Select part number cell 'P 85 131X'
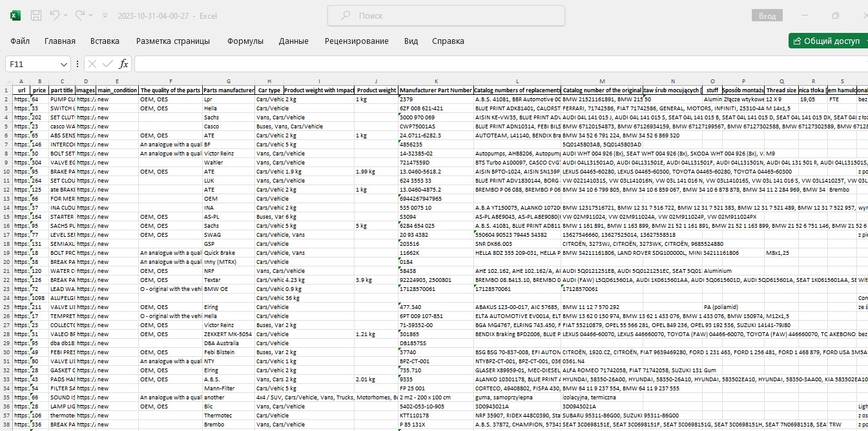The width and height of the screenshot is (868, 431). coord(436,425)
